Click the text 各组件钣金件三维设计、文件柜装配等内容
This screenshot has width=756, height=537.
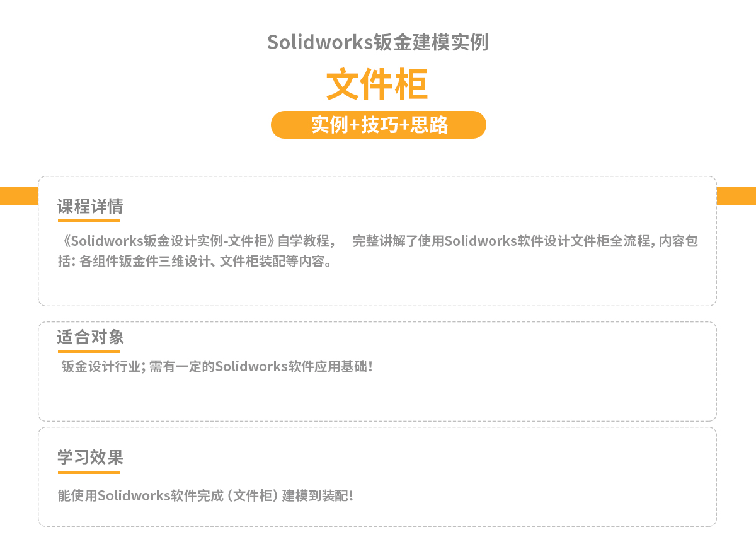point(203,261)
